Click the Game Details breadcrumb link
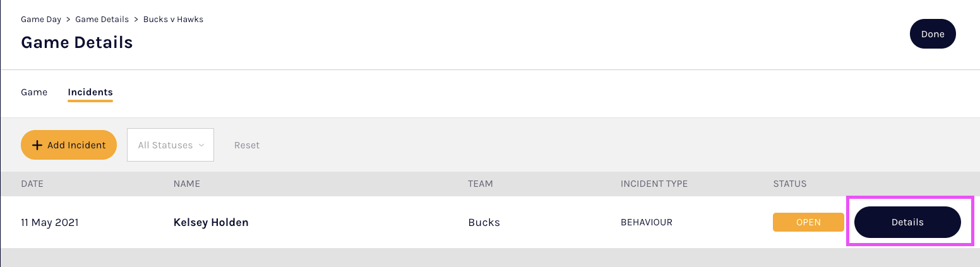980x267 pixels. [102, 19]
